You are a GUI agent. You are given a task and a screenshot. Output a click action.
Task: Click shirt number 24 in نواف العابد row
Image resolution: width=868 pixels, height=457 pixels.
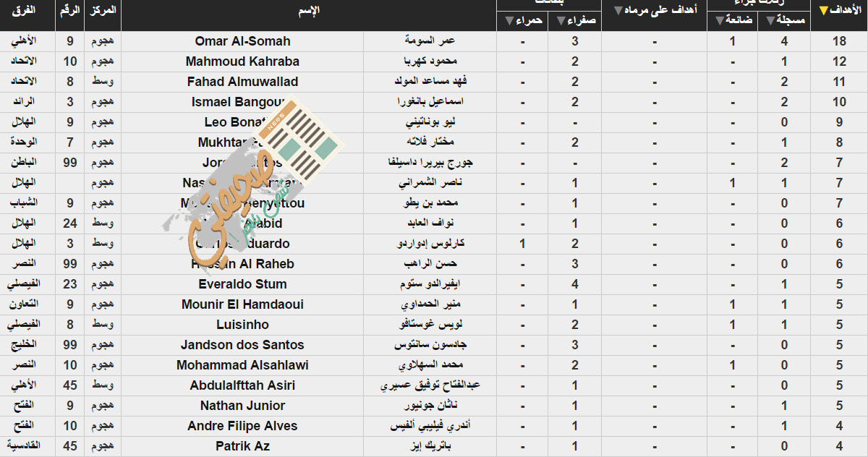[x=70, y=223]
